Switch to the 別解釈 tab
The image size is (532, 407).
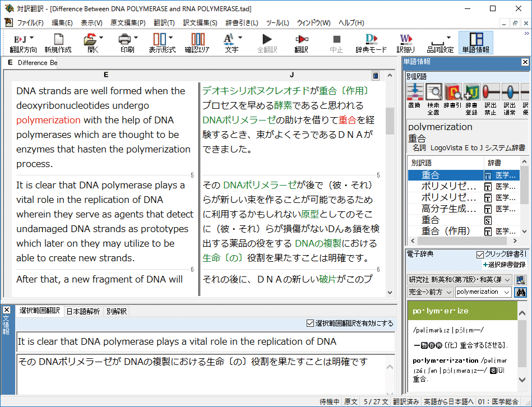(117, 311)
